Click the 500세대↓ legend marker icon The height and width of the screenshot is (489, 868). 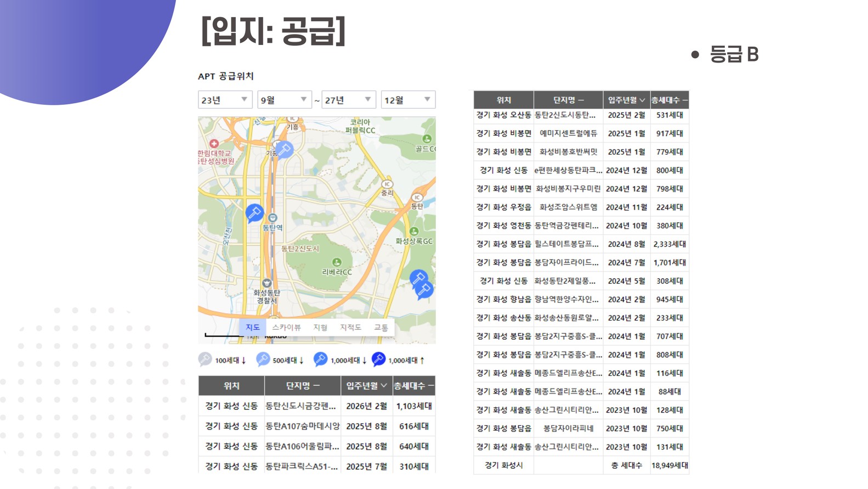point(263,359)
